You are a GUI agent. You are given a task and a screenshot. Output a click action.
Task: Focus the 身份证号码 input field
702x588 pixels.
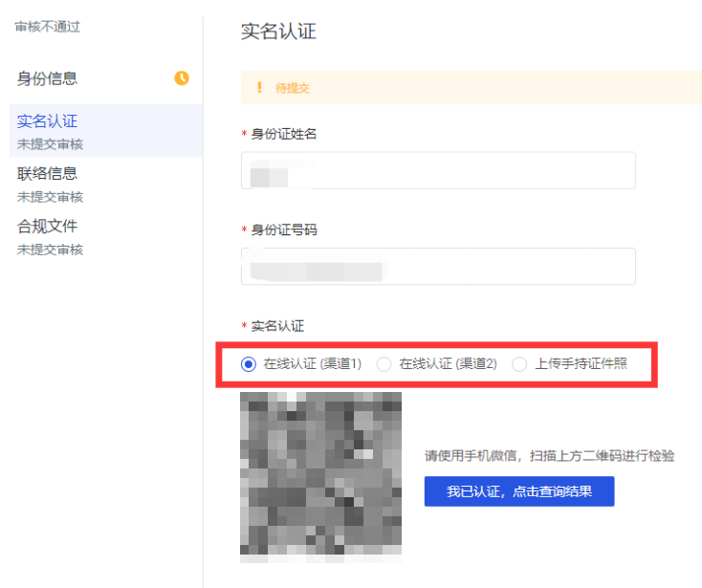[438, 266]
